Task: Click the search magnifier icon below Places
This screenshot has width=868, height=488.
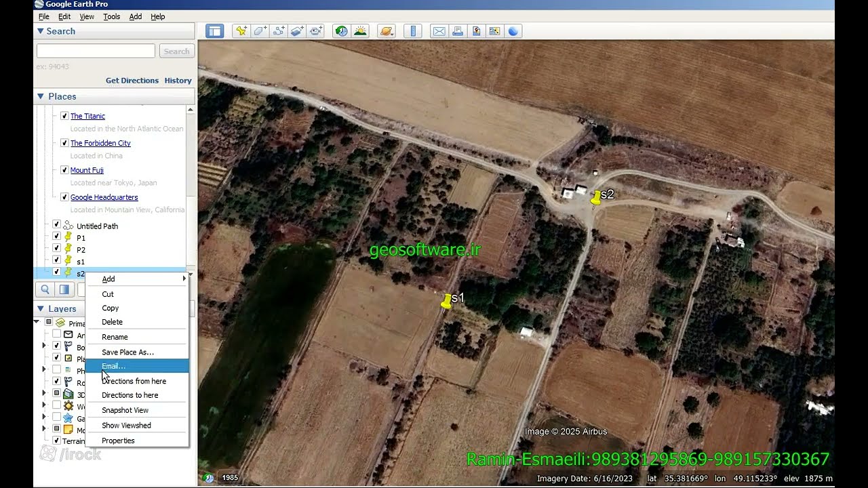Action: click(45, 289)
